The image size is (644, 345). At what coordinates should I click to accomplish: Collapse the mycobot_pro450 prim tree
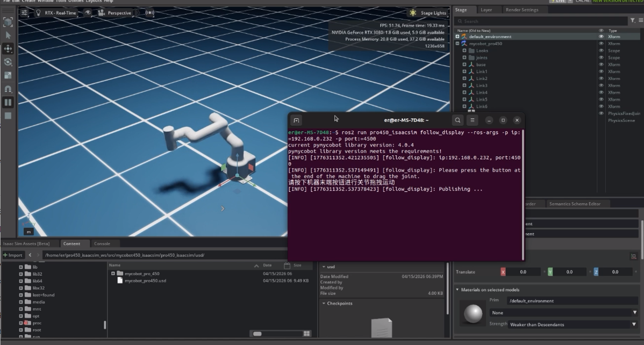pyautogui.click(x=457, y=44)
